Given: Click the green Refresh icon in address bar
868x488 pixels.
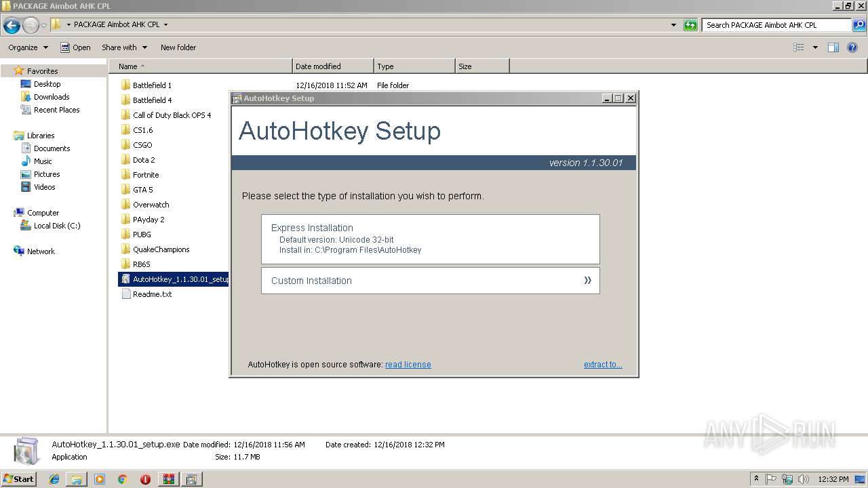Looking at the screenshot, I should point(690,25).
